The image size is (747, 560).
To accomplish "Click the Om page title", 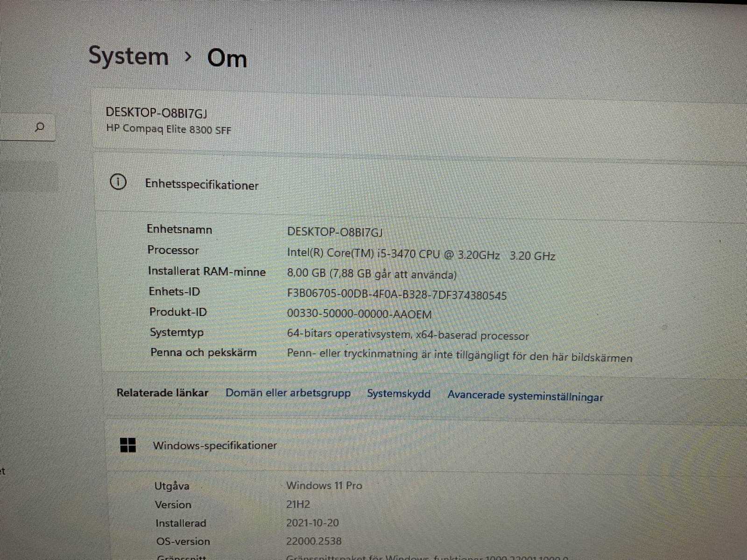I will tap(227, 58).
